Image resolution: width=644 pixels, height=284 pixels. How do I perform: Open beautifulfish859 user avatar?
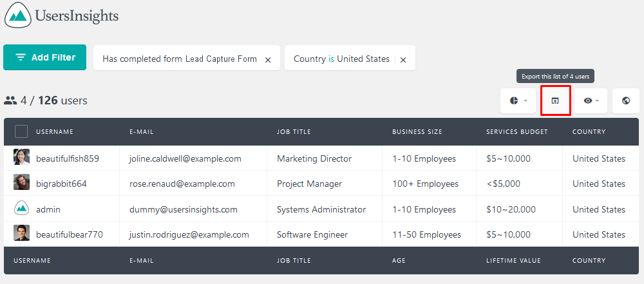point(21,157)
